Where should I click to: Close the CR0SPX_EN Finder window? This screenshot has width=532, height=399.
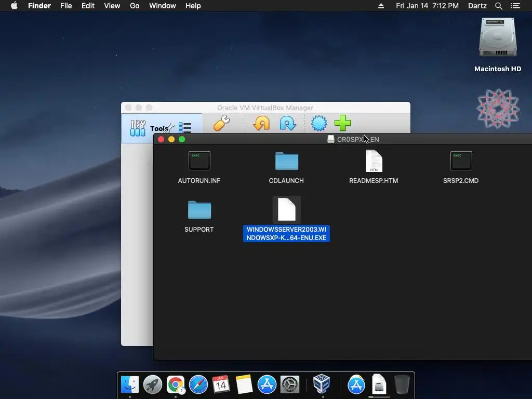[x=161, y=139]
